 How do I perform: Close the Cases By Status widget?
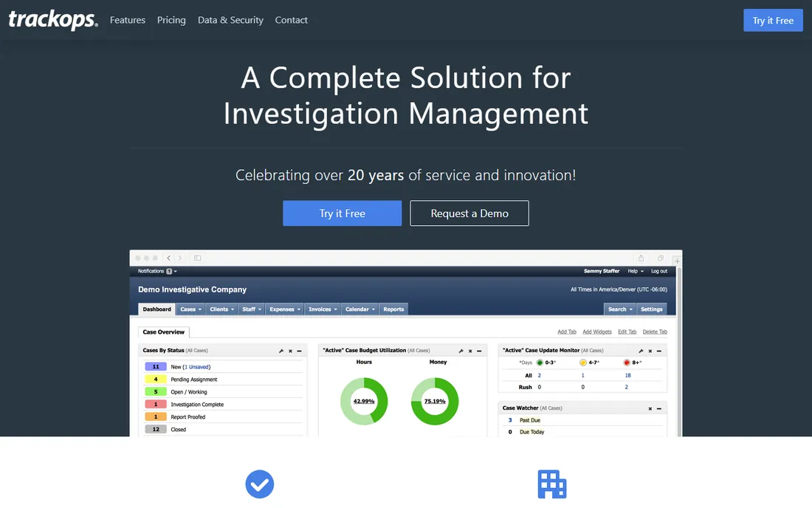[x=291, y=351]
